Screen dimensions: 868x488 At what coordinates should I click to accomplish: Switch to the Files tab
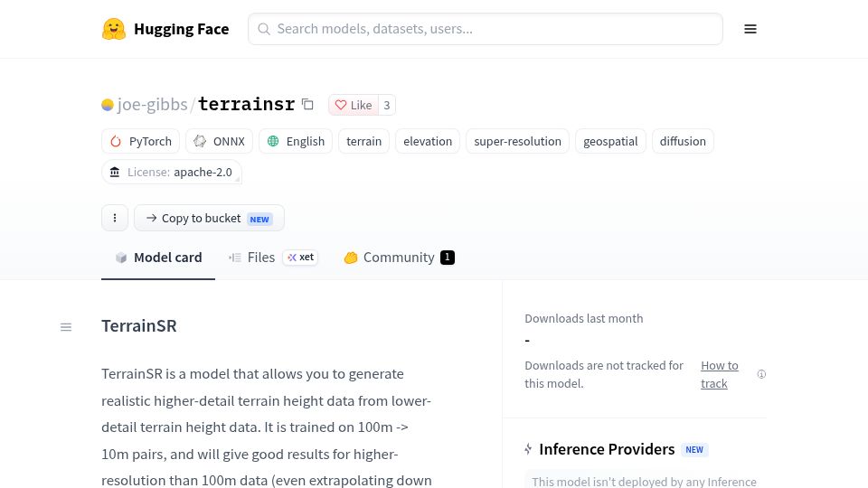coord(273,258)
